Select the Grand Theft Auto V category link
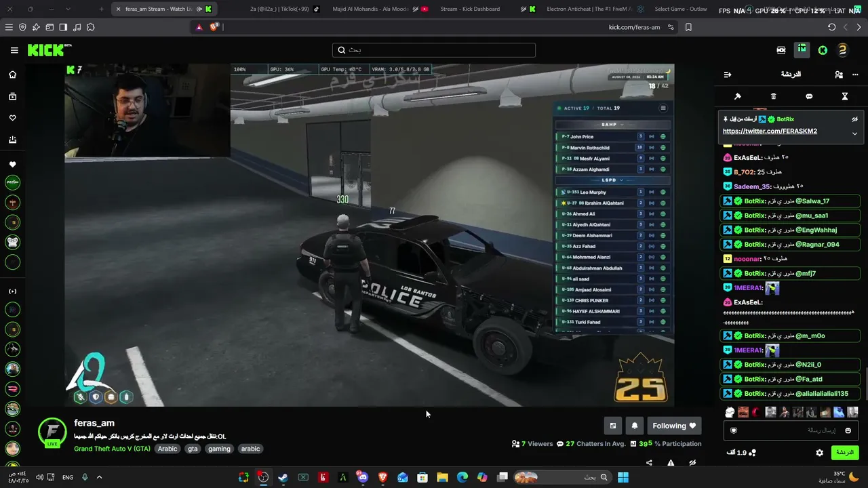Screen dimensions: 868x488 click(113, 449)
